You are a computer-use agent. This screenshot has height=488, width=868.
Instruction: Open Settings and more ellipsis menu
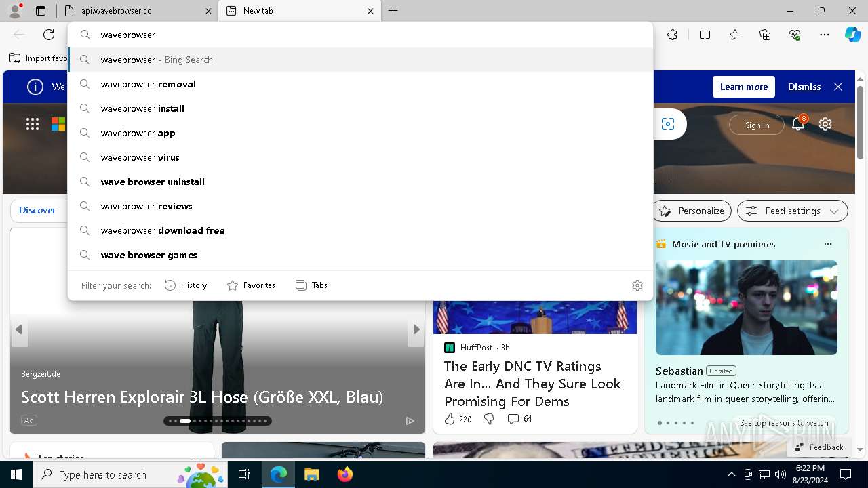[x=825, y=35]
